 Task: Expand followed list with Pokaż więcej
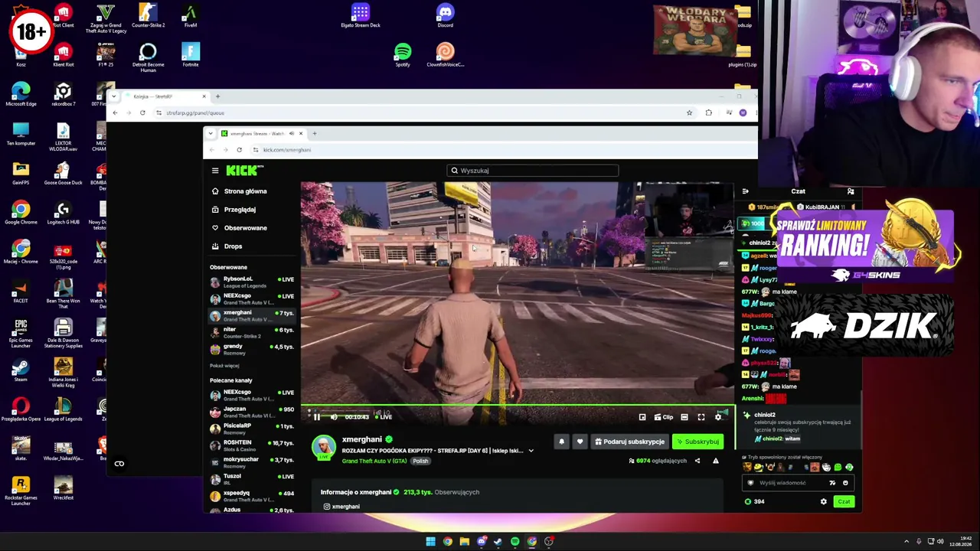(224, 366)
